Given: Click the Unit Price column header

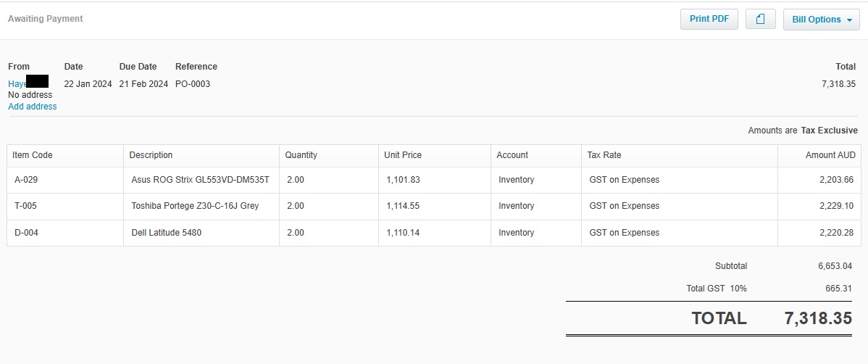Looking at the screenshot, I should 403,155.
